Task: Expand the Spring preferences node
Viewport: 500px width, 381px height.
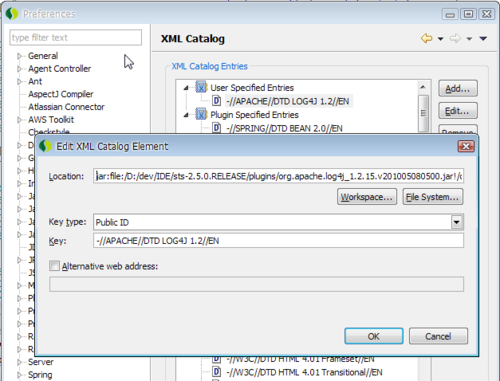Action: click(x=19, y=375)
